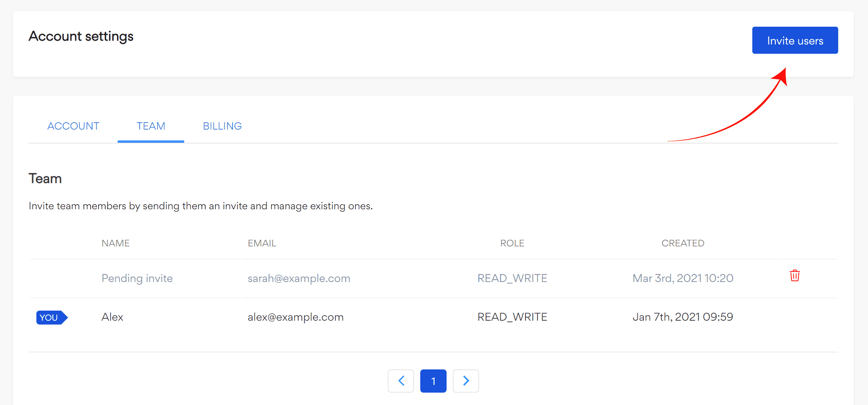Click the CREATED column header
The image size is (868, 405).
coord(683,243)
